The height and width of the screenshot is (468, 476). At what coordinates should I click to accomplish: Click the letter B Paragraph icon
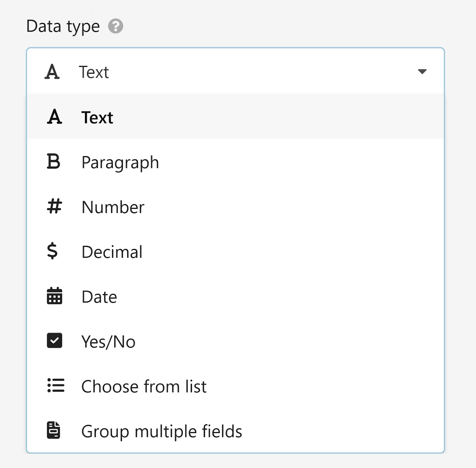pos(54,161)
